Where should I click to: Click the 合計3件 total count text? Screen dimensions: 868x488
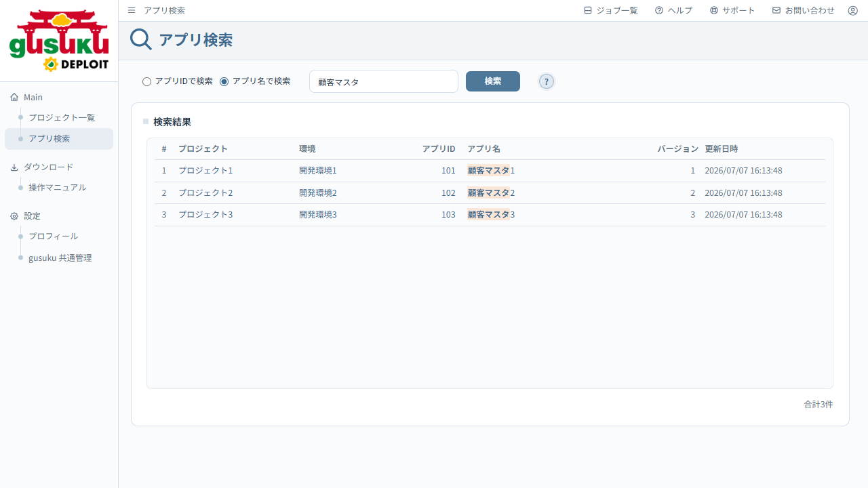pos(818,404)
